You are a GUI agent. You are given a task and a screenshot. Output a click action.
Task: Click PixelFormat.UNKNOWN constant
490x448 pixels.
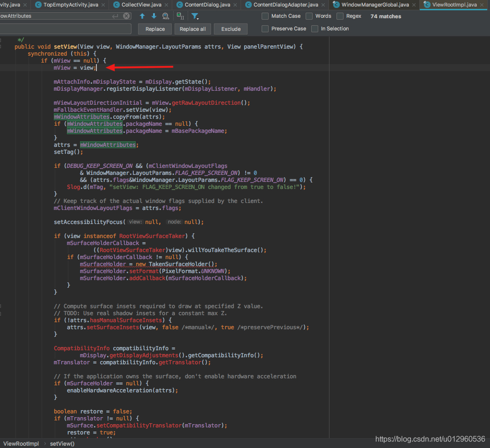click(x=193, y=271)
